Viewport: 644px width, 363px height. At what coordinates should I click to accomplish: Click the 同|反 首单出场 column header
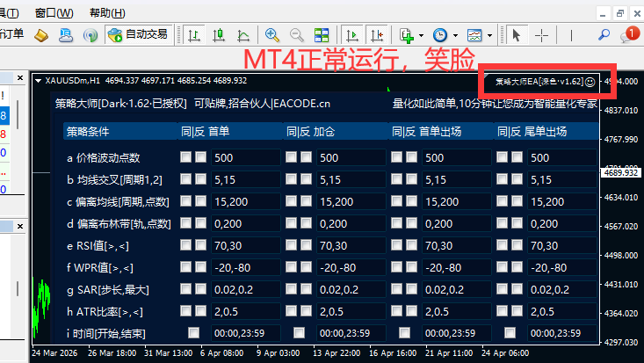442,131
